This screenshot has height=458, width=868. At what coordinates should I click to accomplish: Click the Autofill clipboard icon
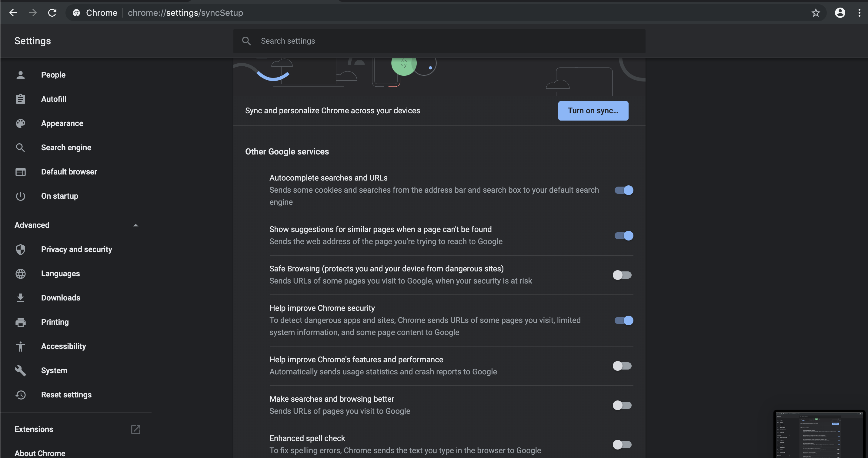coord(21,99)
